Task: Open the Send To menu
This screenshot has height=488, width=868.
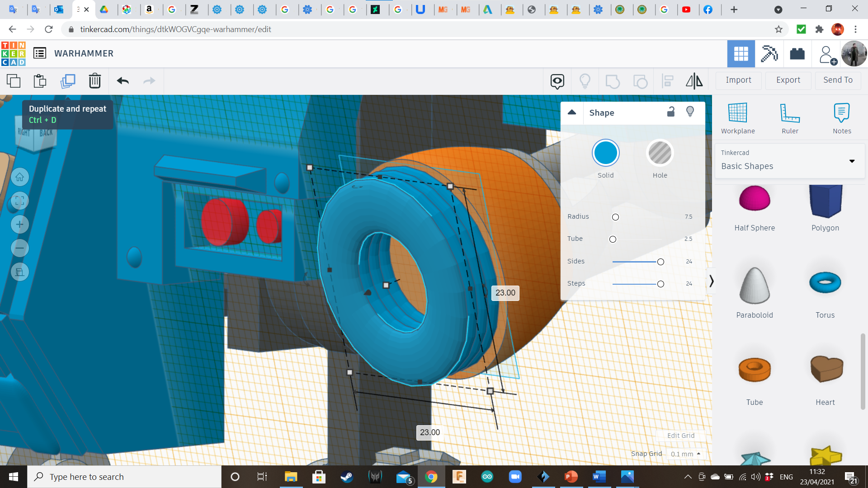Action: (837, 80)
